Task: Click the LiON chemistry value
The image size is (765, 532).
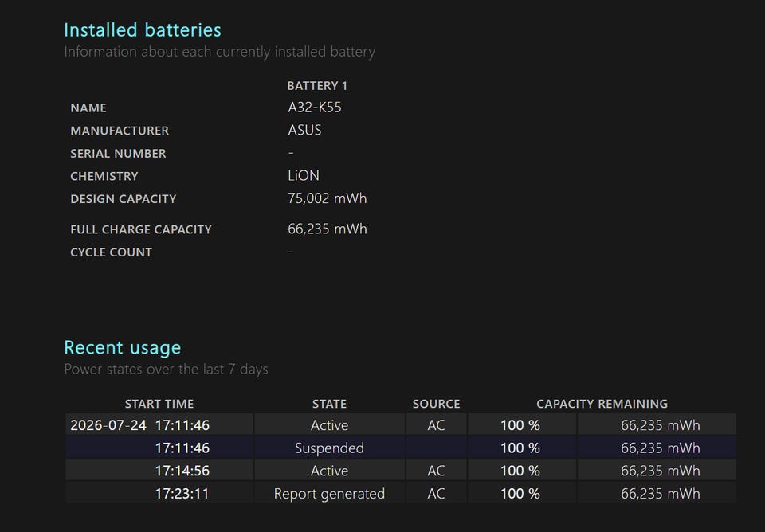Action: (x=304, y=175)
